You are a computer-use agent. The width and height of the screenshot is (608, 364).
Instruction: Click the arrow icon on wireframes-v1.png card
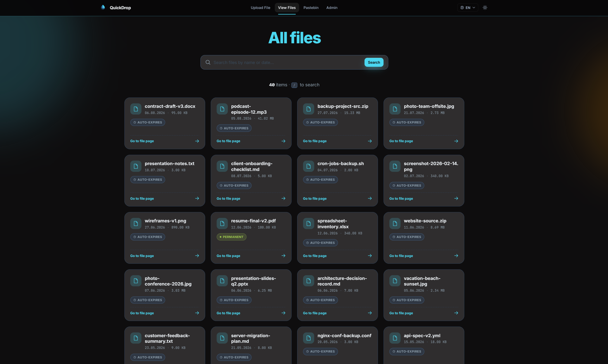[197, 256]
